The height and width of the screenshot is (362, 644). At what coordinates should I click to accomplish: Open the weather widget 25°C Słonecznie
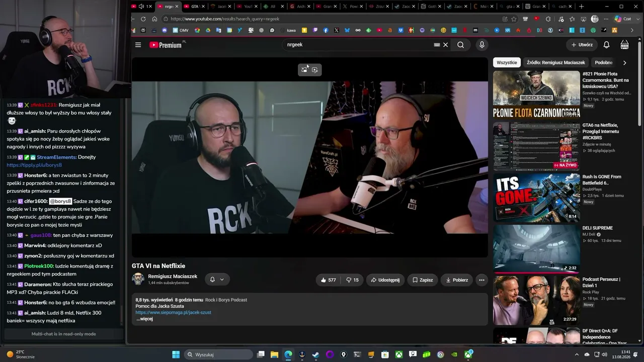[21, 354]
